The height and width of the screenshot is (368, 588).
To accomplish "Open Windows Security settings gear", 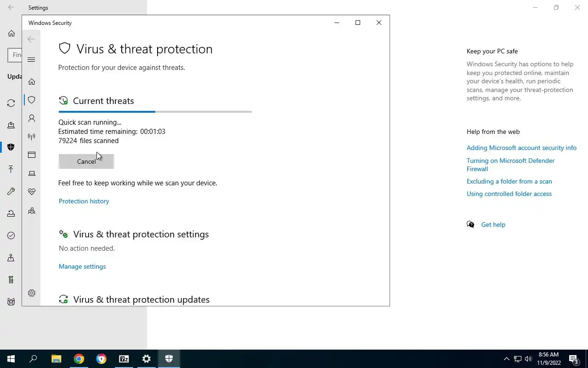I will [32, 293].
